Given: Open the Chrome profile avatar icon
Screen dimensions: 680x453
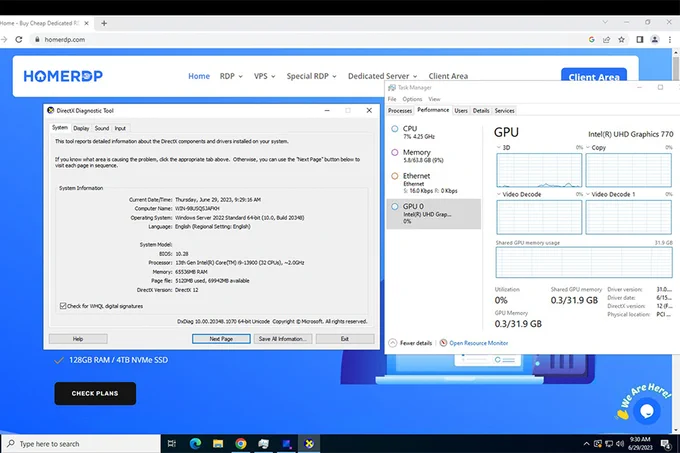Looking at the screenshot, I should (655, 39).
